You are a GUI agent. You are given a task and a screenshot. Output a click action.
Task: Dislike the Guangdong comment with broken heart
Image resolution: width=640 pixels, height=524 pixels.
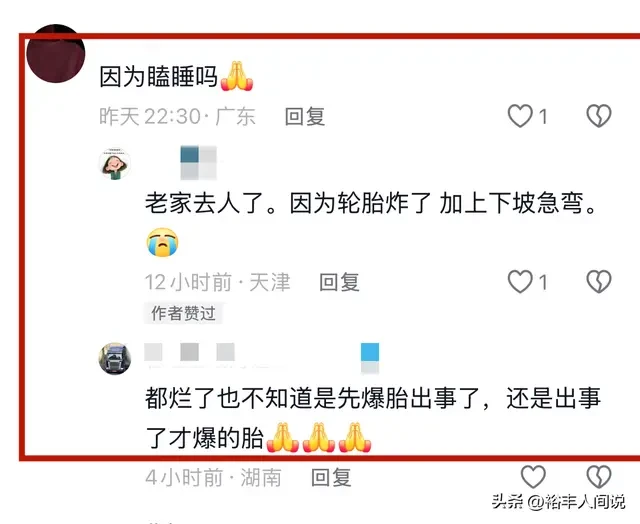pos(599,116)
